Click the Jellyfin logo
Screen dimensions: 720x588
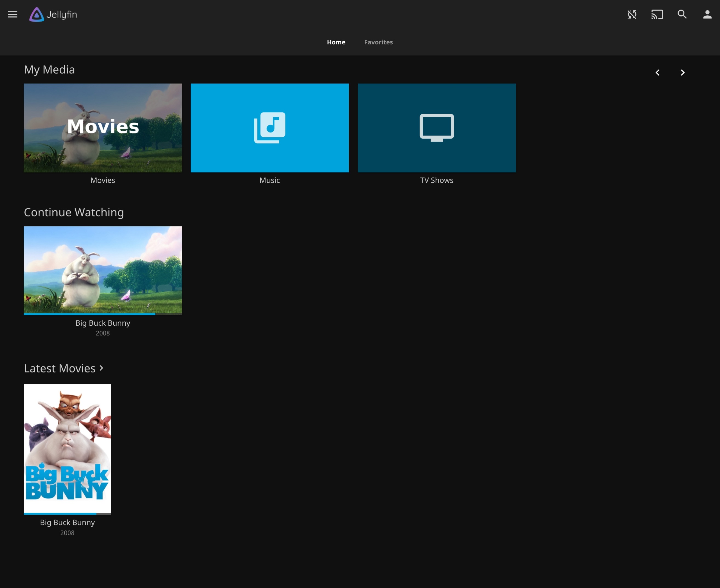coord(53,14)
